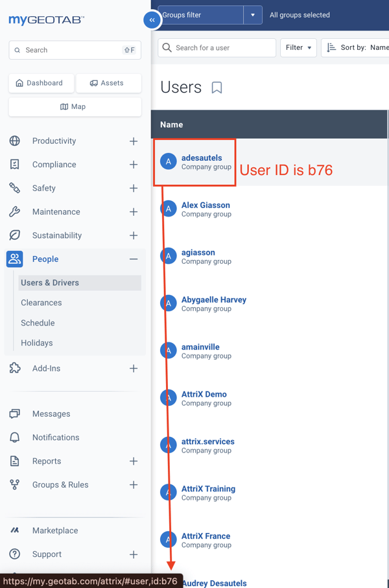Open the Notifications menu item
The height and width of the screenshot is (588, 389).
pos(56,437)
